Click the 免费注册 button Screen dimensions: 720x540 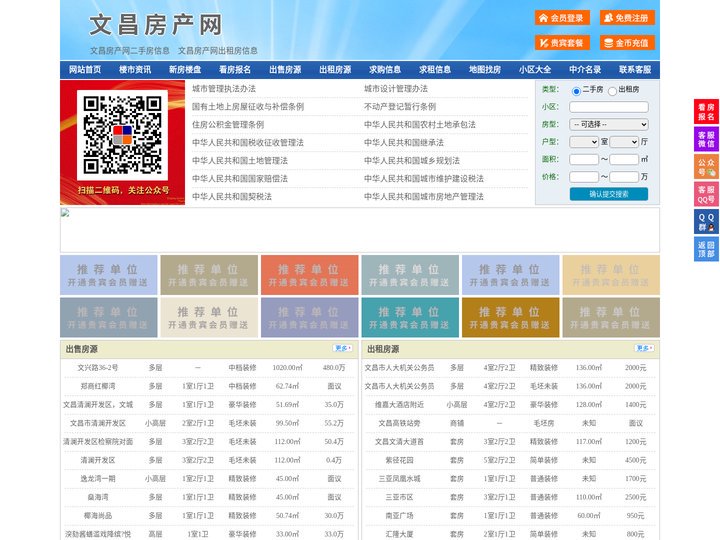click(627, 18)
